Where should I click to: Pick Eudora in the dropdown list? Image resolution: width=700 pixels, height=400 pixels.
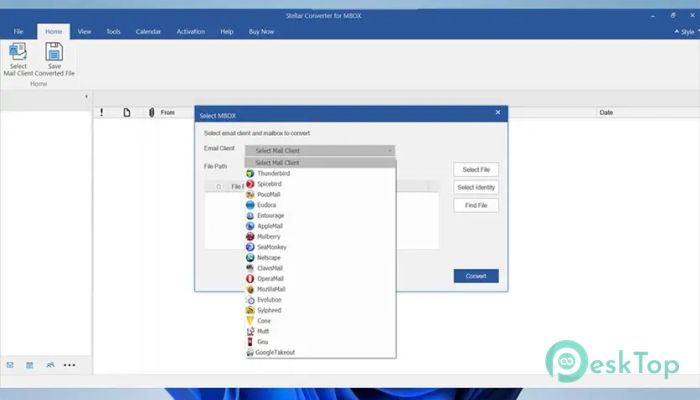(320, 205)
